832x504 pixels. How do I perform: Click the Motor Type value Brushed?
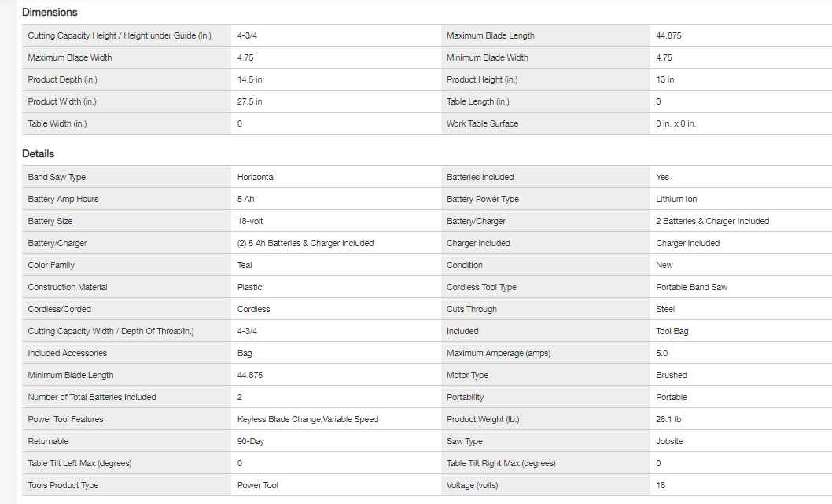pos(672,375)
